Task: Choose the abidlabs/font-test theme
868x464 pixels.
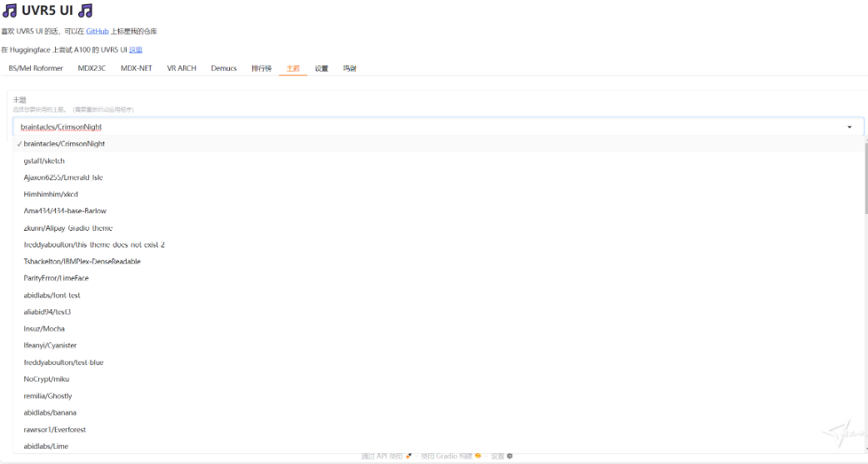Action: click(438, 295)
